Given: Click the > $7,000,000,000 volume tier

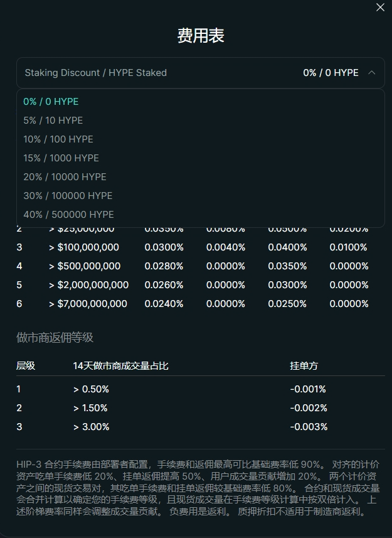Looking at the screenshot, I should tap(88, 304).
